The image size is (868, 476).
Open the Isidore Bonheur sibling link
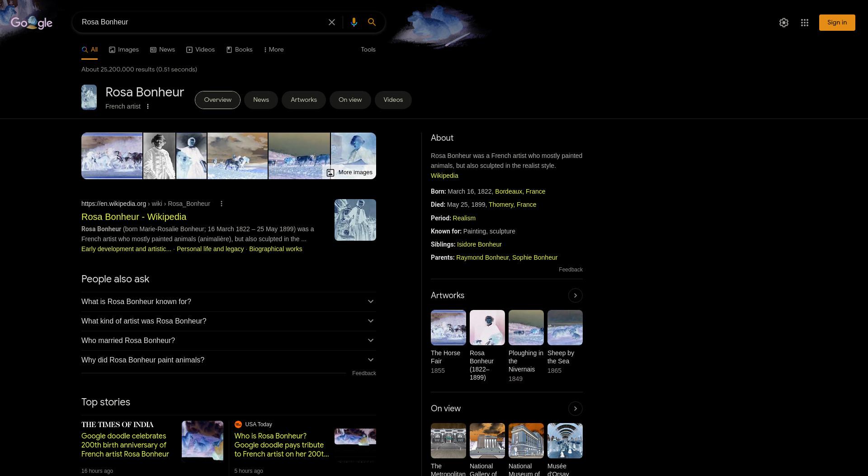pos(479,244)
